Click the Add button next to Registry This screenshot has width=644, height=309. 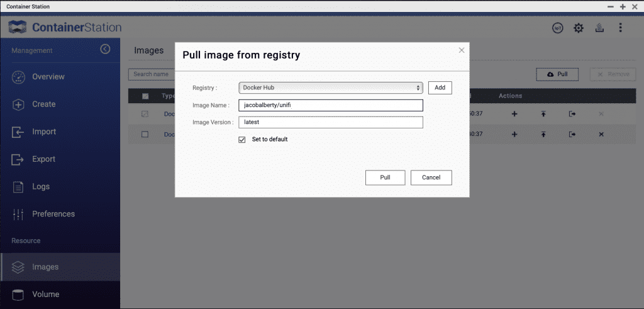click(440, 87)
